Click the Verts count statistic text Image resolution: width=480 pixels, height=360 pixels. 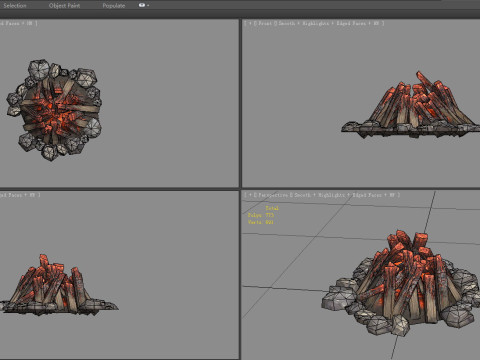261,222
